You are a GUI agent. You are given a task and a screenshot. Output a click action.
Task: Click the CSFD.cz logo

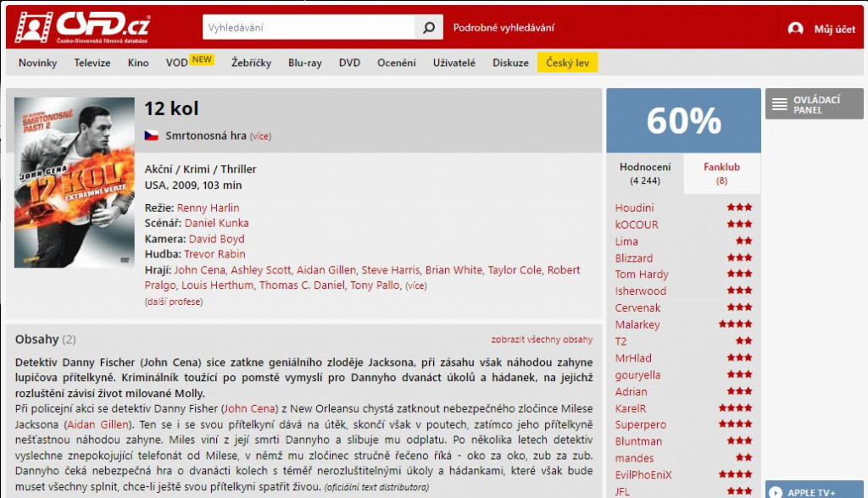tap(82, 27)
